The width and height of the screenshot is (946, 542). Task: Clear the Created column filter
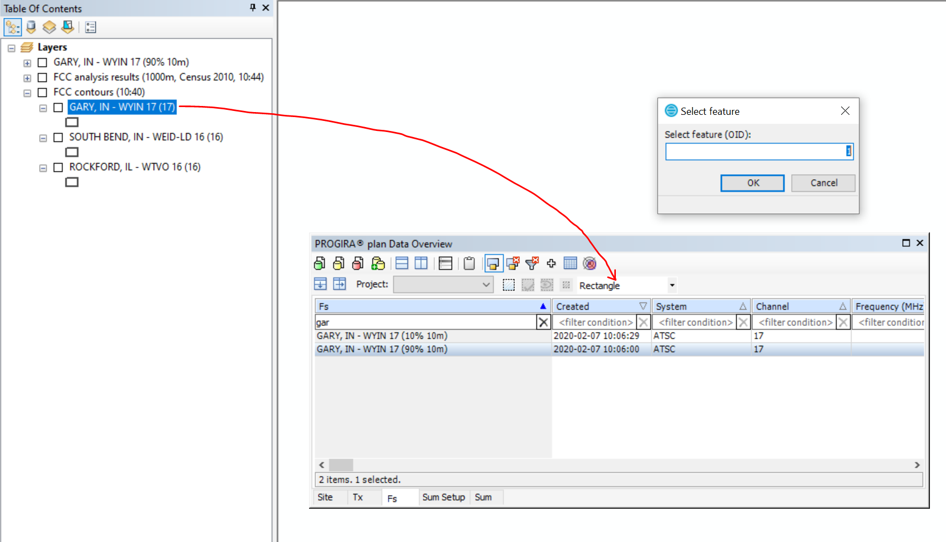coord(643,322)
